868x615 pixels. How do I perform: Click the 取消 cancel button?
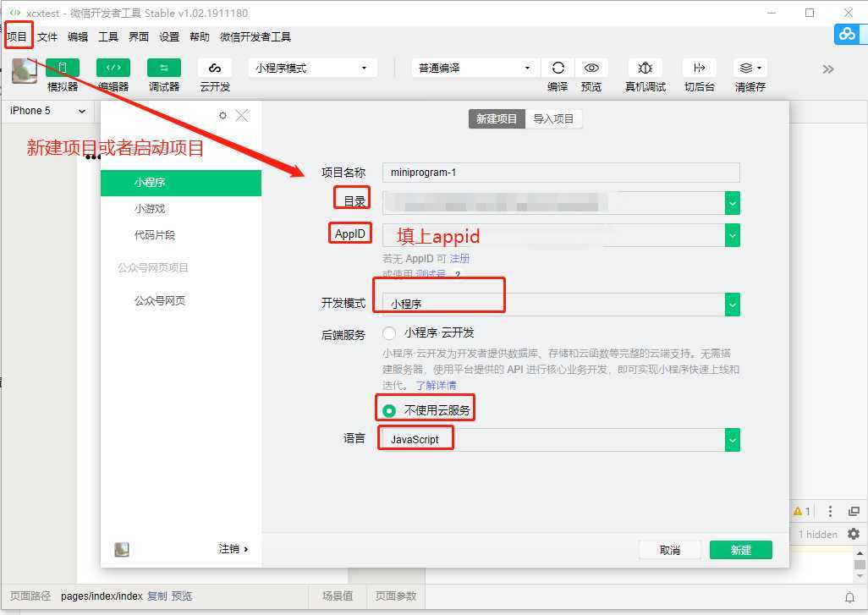(670, 550)
